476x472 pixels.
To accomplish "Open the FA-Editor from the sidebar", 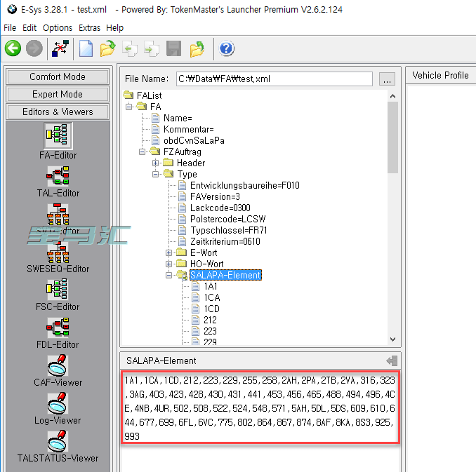I will [58, 140].
